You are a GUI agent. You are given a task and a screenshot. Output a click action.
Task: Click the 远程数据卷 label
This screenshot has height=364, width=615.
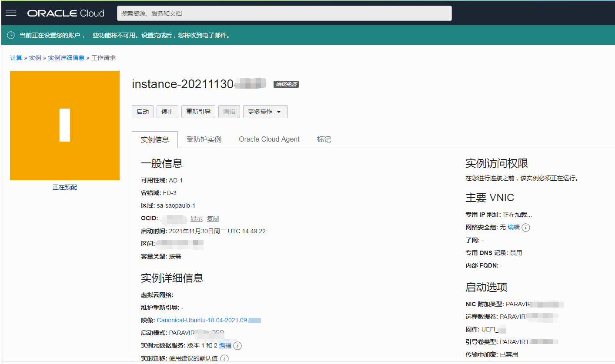[482, 317]
